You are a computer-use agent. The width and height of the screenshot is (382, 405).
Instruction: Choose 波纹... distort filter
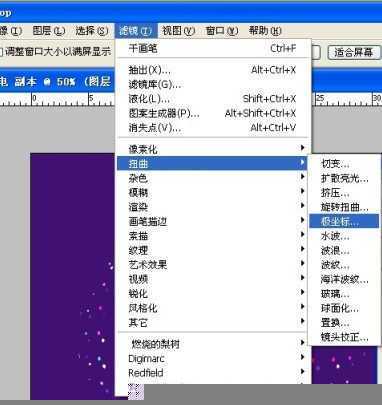point(344,265)
